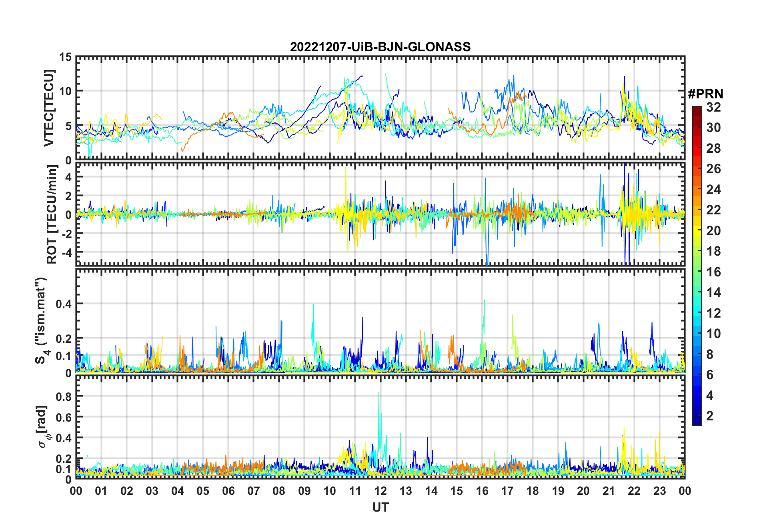This screenshot has width=761, height=532.
Task: Click the sigma-phi [rad] axis label
Action: [43, 427]
